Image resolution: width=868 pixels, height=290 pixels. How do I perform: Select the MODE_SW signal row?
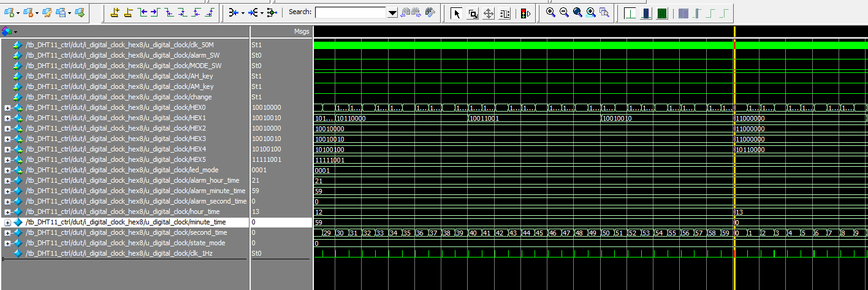coord(125,66)
